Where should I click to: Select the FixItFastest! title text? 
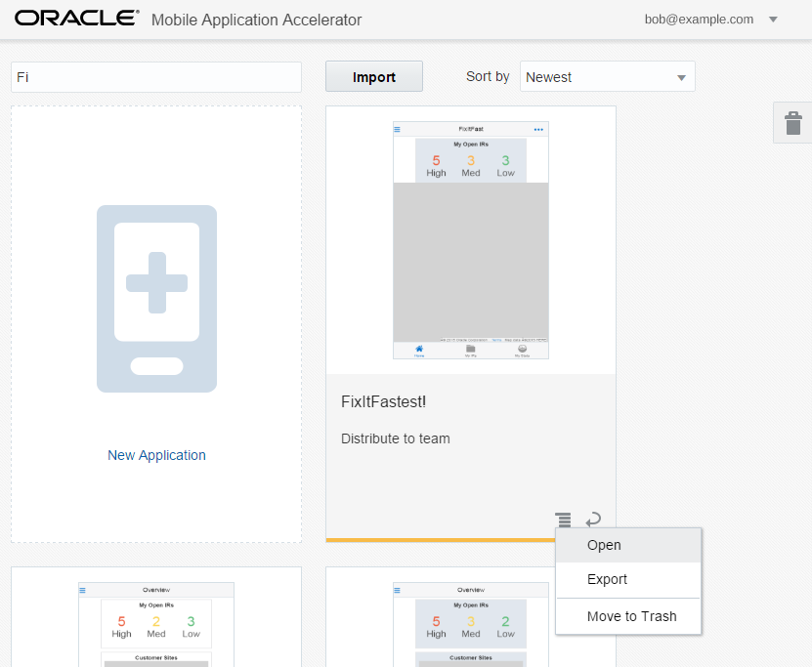point(384,402)
